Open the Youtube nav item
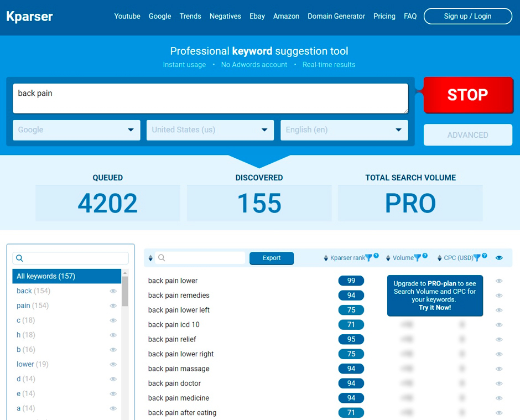The image size is (520, 420). point(127,16)
